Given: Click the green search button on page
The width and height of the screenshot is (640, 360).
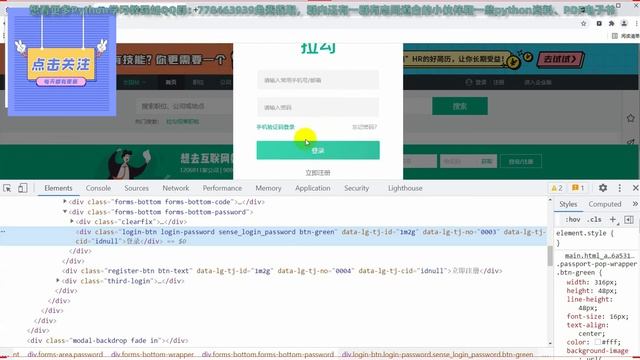Looking at the screenshot, I should point(460,106).
